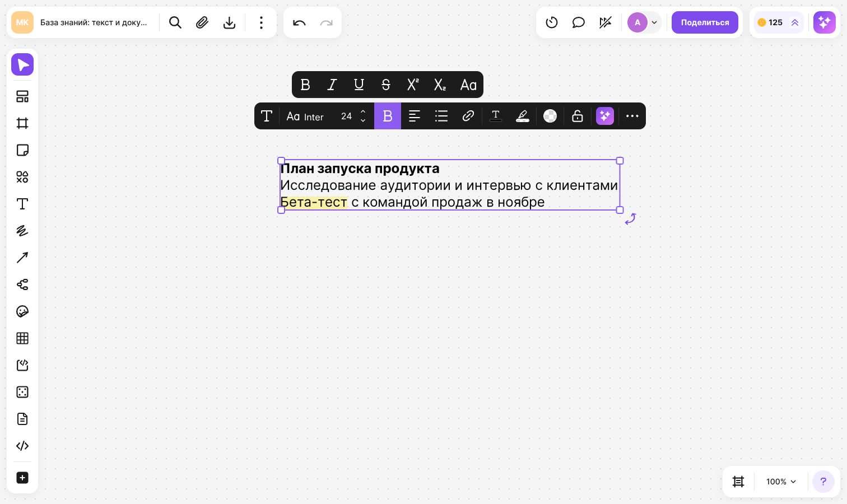
Task: Toggle subscript formatting
Action: point(440,85)
